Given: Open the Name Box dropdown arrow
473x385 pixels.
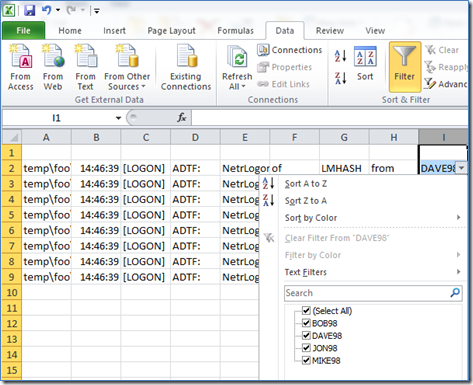Looking at the screenshot, I should pos(118,118).
